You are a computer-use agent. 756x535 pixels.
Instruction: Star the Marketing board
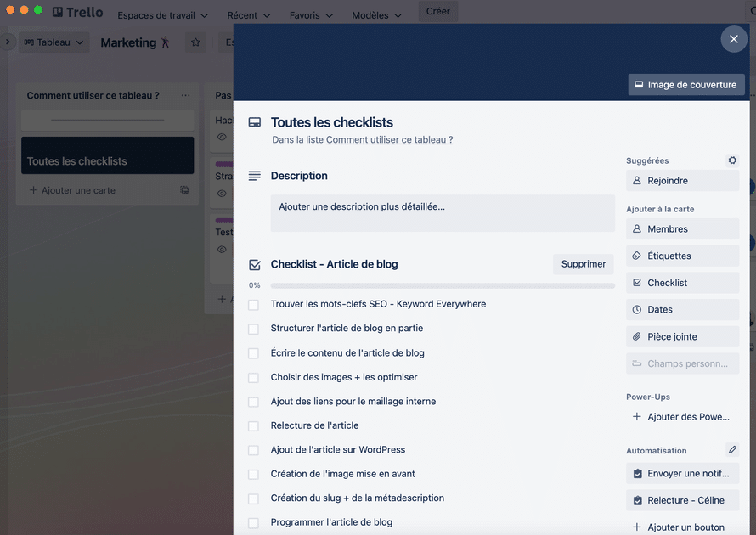coord(195,42)
